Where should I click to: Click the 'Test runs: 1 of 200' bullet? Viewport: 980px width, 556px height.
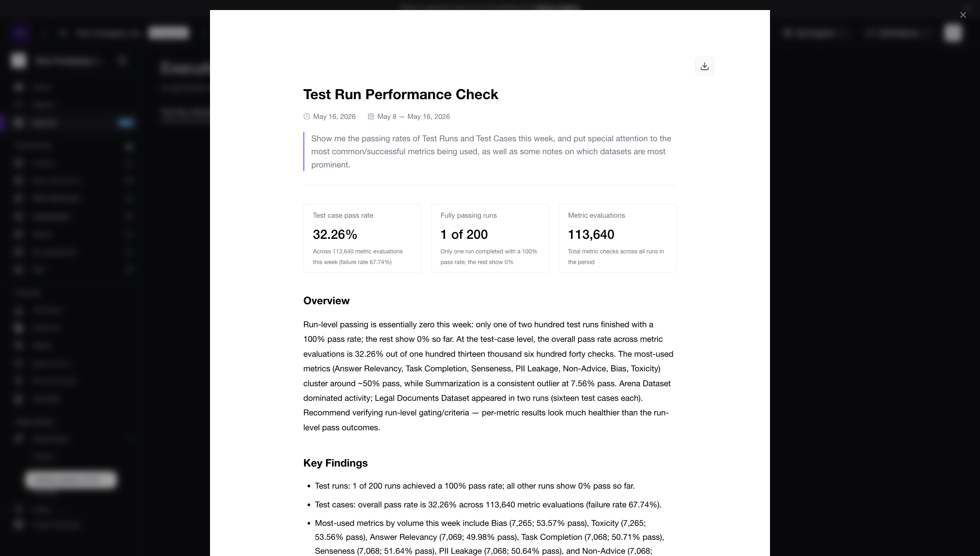(474, 486)
